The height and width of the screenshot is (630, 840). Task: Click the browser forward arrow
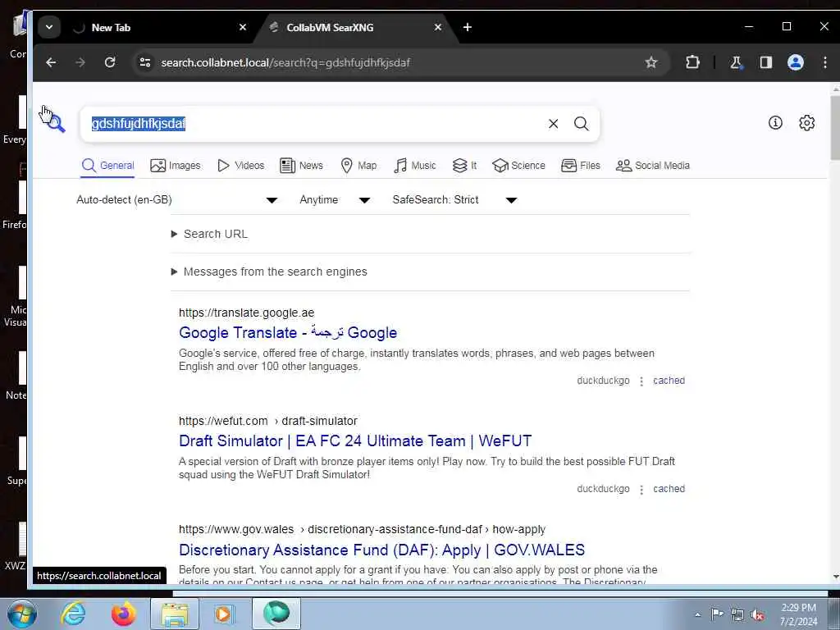coord(80,62)
